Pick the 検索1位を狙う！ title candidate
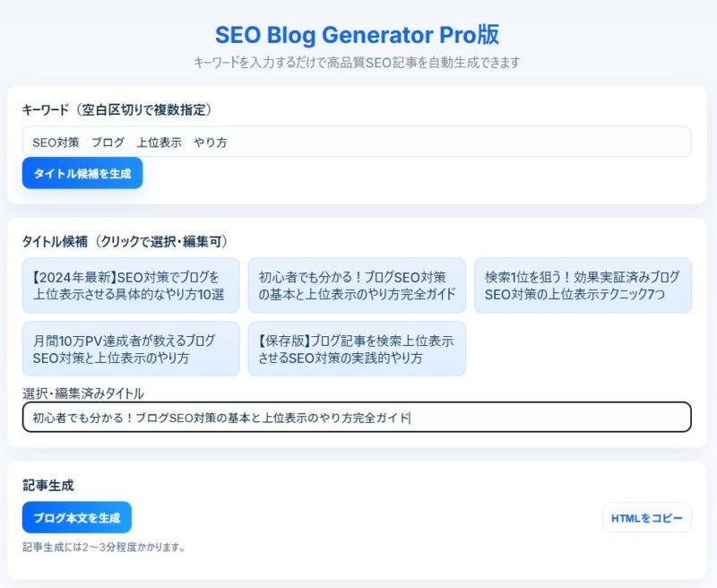Viewport: 717px width, 588px height. 583,285
